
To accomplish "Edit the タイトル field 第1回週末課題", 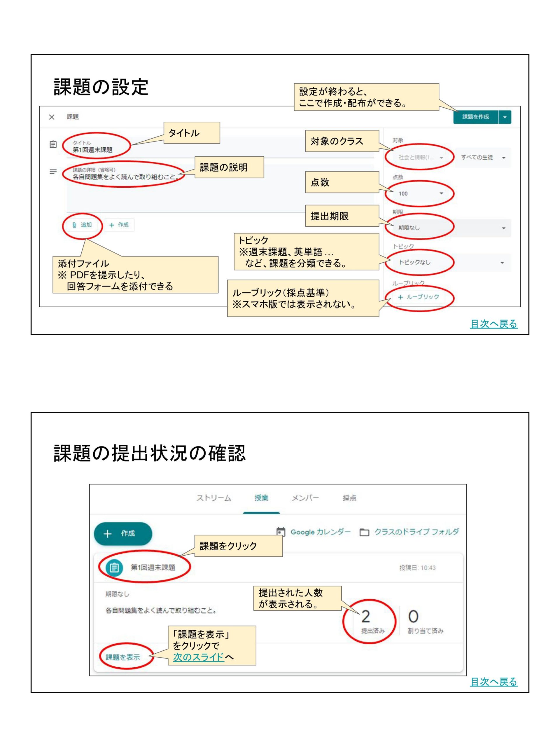I will pos(220,147).
